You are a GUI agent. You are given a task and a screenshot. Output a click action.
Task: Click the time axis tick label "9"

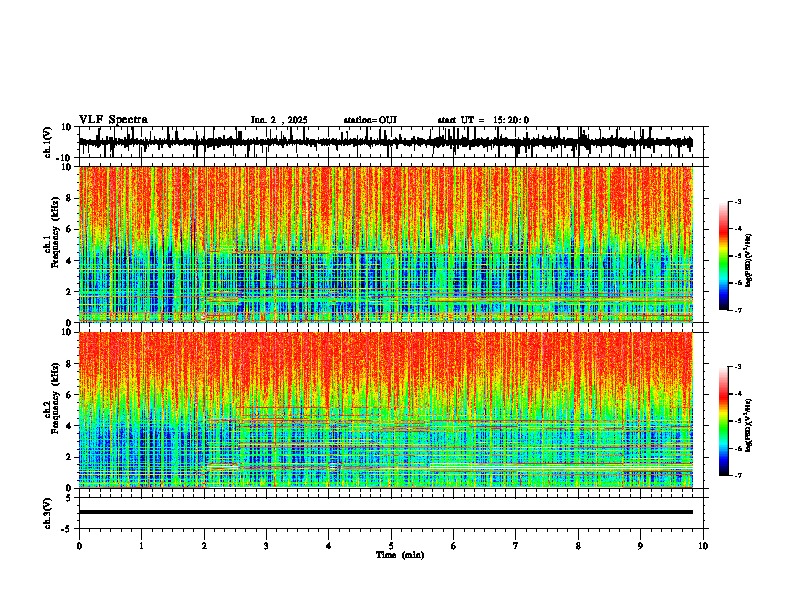[640, 546]
